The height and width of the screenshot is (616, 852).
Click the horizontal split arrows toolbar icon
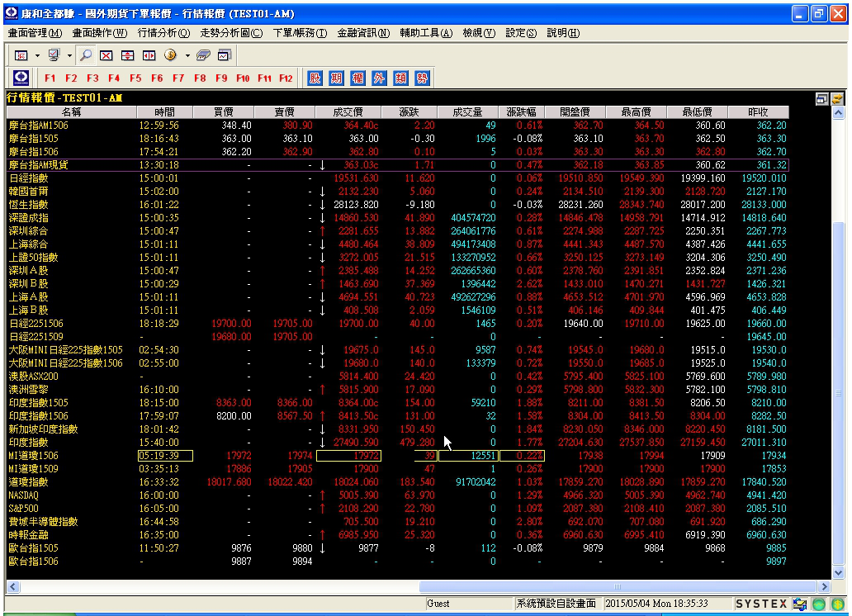[x=149, y=55]
